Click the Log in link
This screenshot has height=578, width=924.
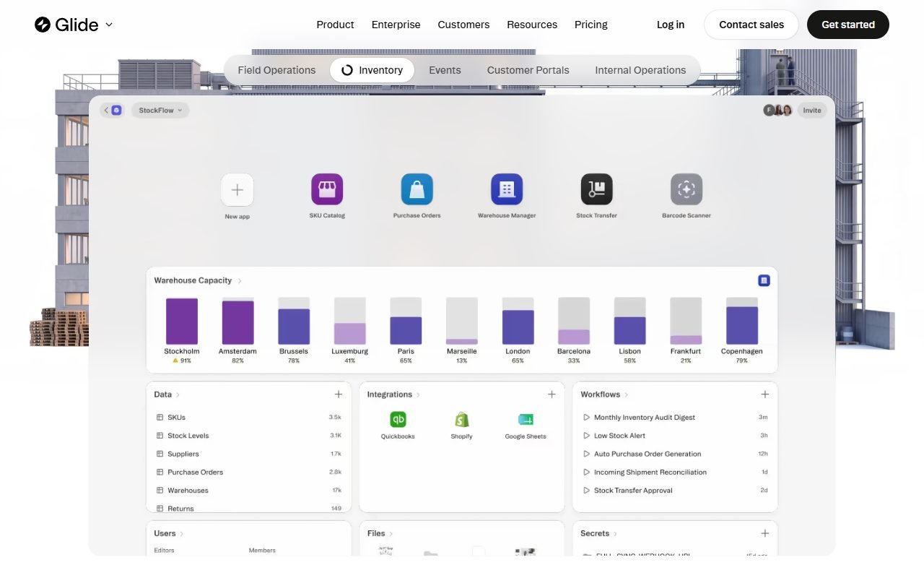point(671,25)
